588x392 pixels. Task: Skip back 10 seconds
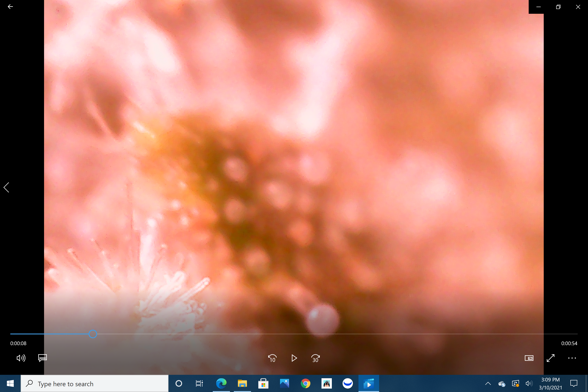click(x=272, y=358)
